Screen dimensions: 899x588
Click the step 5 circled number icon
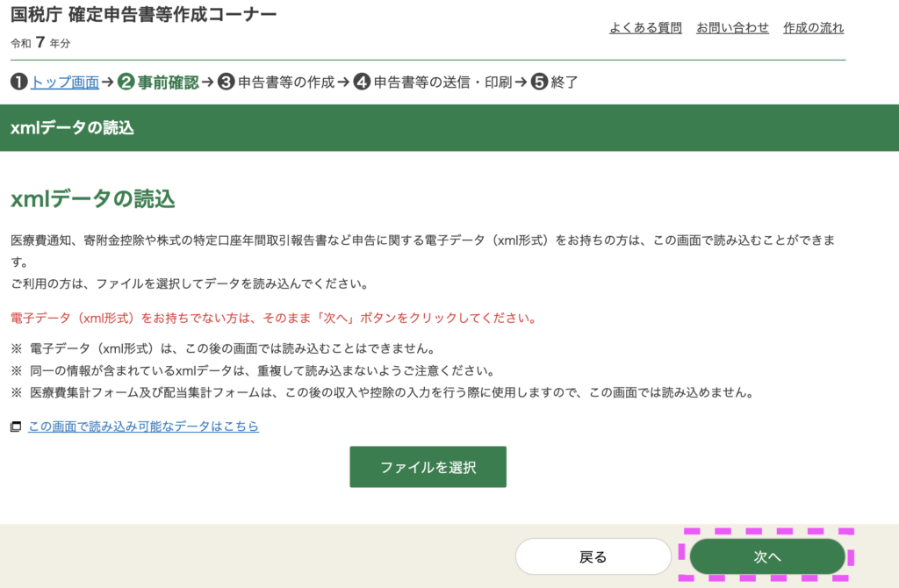pyautogui.click(x=539, y=82)
